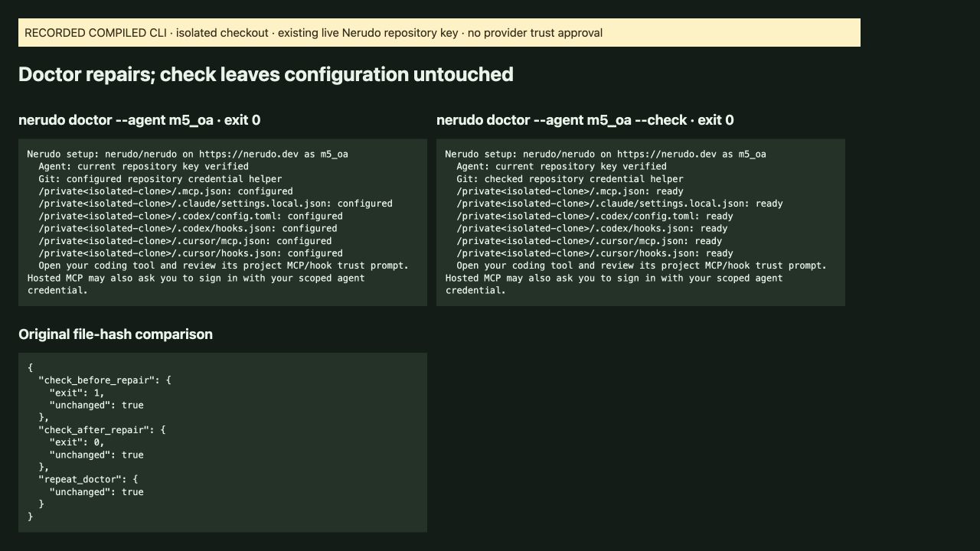Viewport: 980px width, 551px height.
Task: Click '"check_before_repair": {' JSON key
Action: (x=105, y=380)
